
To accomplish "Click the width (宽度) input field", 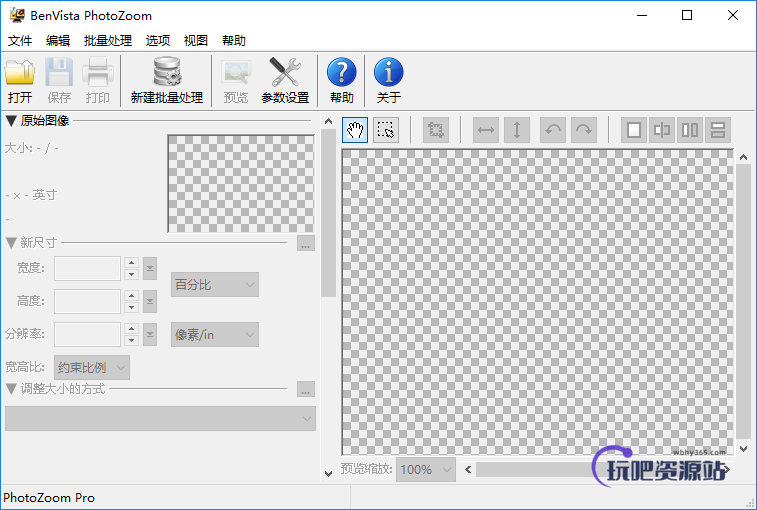I will coord(87,269).
